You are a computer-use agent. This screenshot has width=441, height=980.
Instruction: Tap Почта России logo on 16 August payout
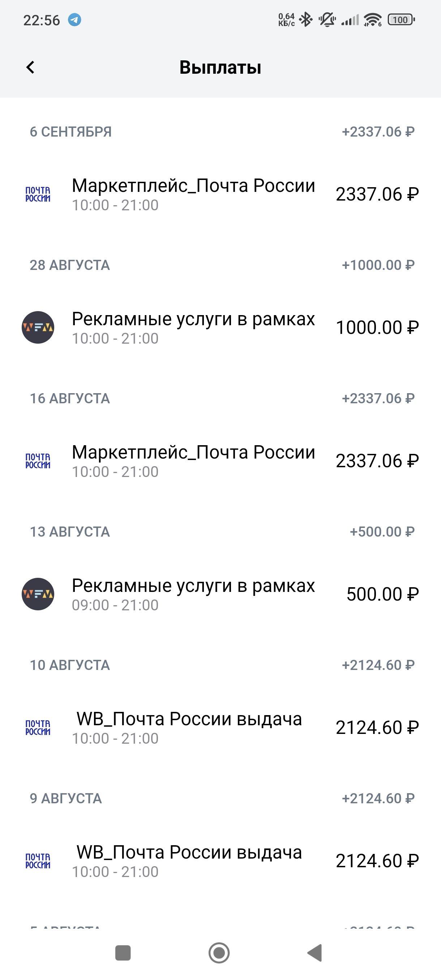[x=38, y=461]
